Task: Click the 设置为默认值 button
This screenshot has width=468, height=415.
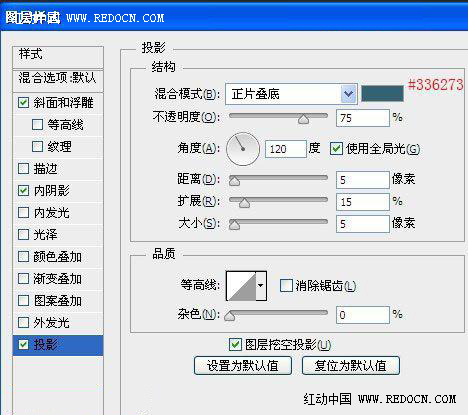Action: coord(243,366)
